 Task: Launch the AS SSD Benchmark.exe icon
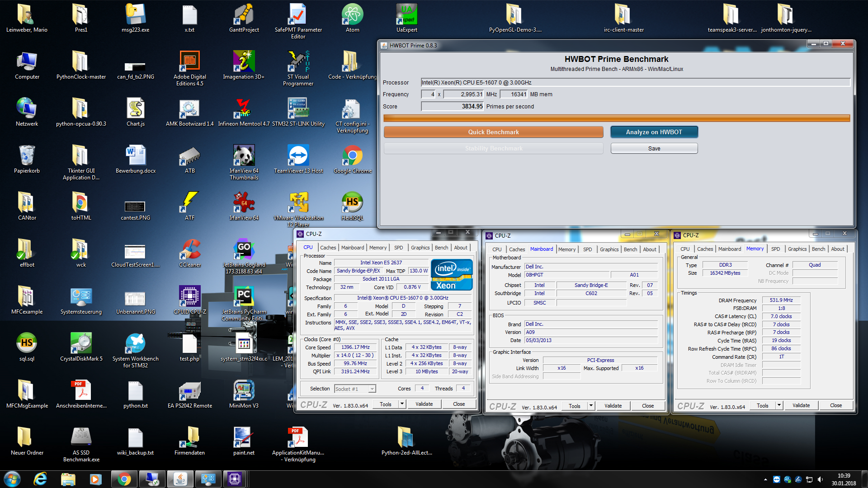(x=81, y=444)
